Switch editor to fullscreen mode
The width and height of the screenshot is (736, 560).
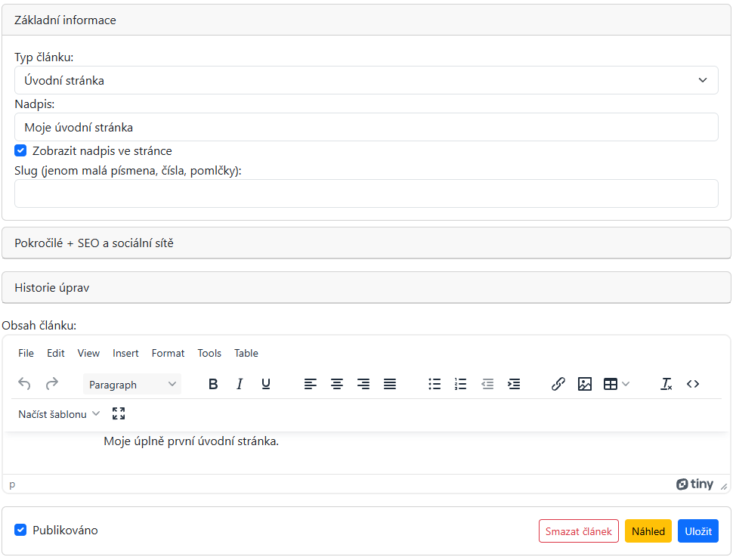119,413
